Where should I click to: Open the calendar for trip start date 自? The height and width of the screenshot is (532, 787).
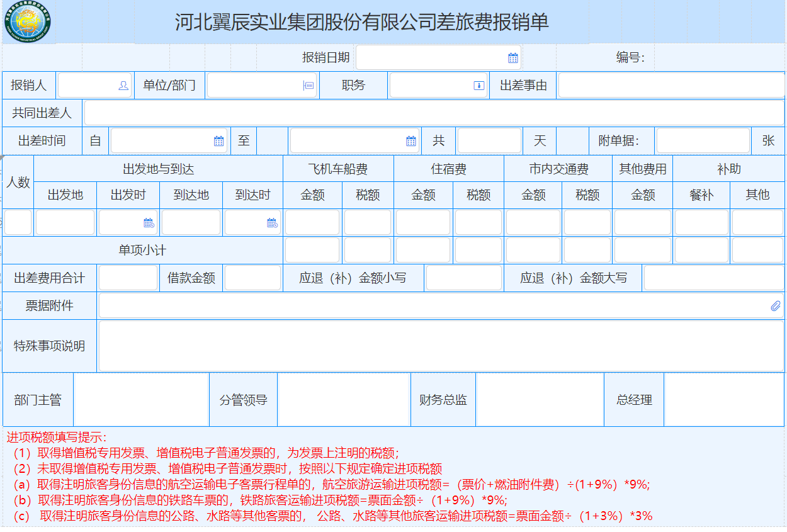click(218, 141)
